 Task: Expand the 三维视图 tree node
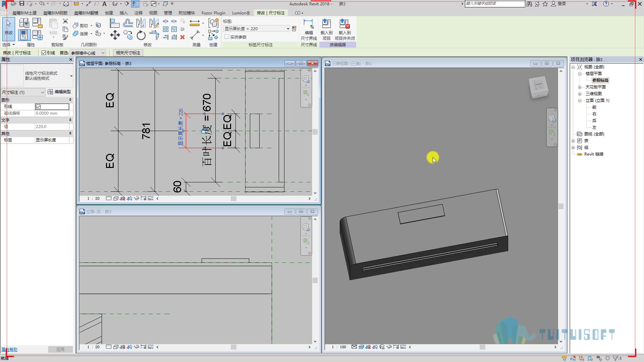(x=580, y=94)
